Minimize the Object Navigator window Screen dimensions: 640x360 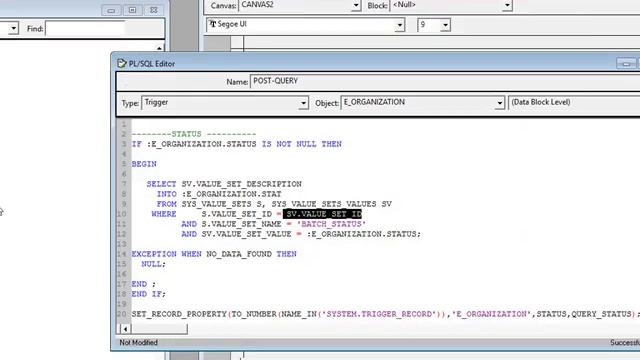click(111, 10)
